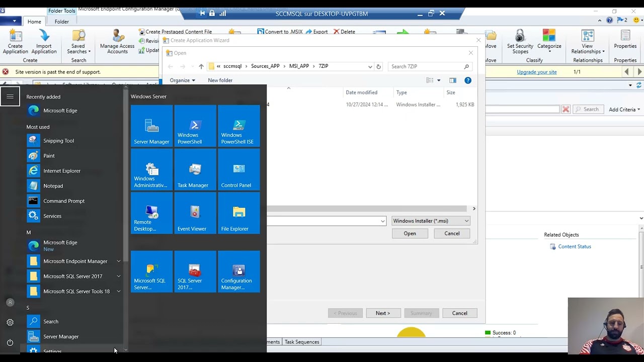The height and width of the screenshot is (362, 644).
Task: Go up one folder in Open dialog
Action: tap(201, 66)
